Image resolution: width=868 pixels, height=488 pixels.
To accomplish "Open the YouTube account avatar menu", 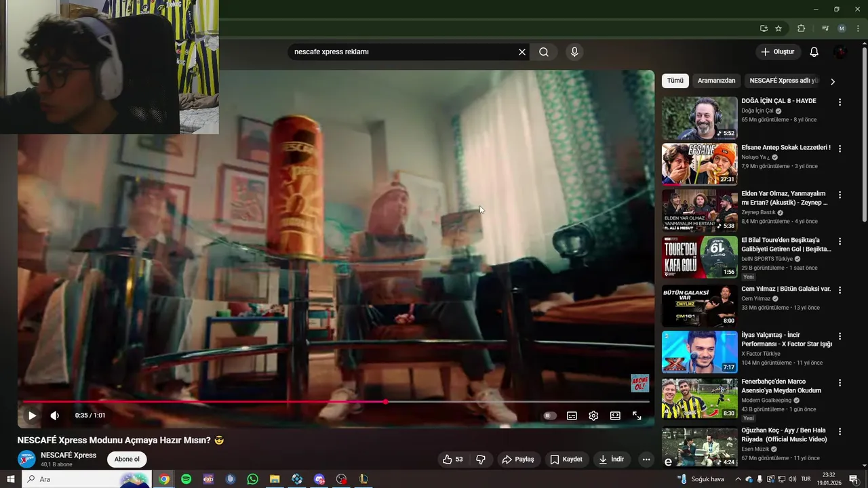I will tap(840, 52).
